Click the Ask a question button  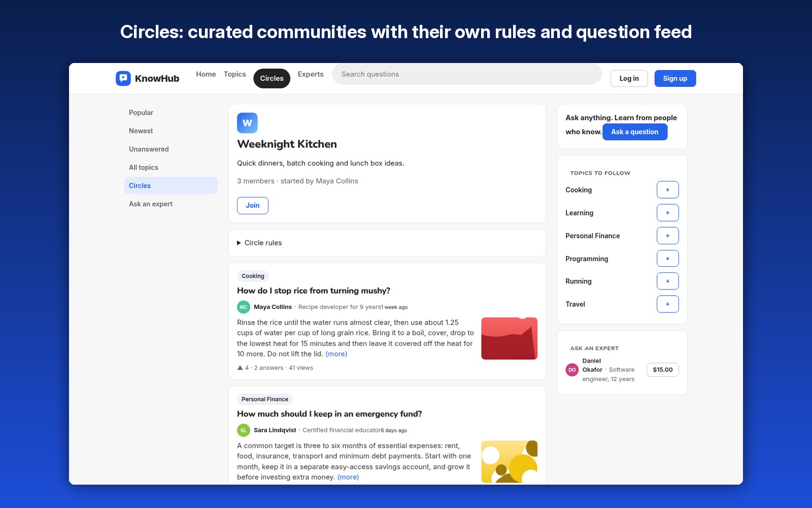(x=635, y=132)
